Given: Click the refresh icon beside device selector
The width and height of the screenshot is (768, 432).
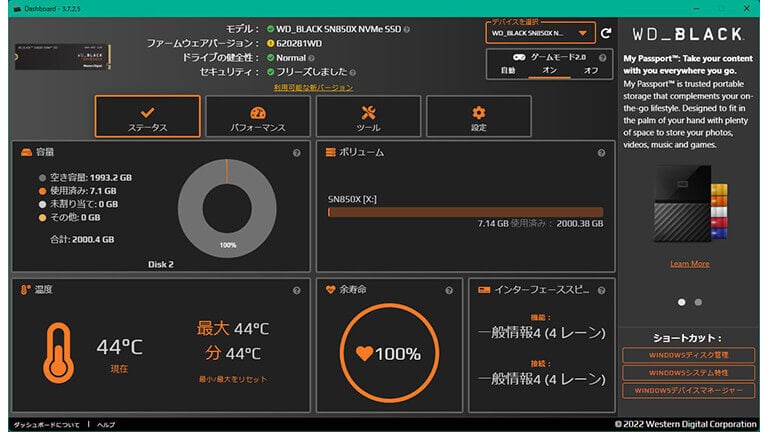Looking at the screenshot, I should (x=606, y=33).
